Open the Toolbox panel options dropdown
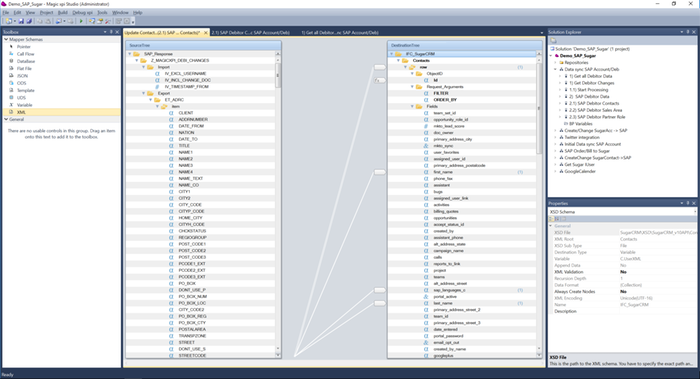 tap(105, 32)
